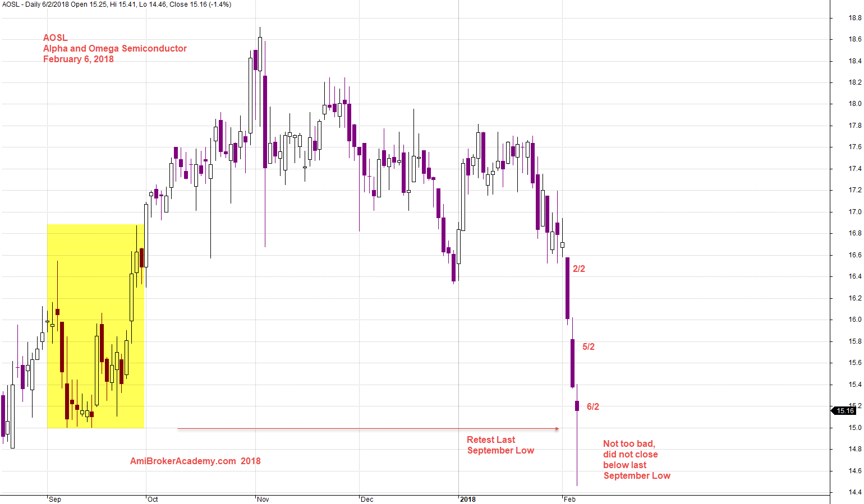Image resolution: width=864 pixels, height=504 pixels.
Task: Click the 2/2 long purple candlestick body
Action: click(568, 288)
